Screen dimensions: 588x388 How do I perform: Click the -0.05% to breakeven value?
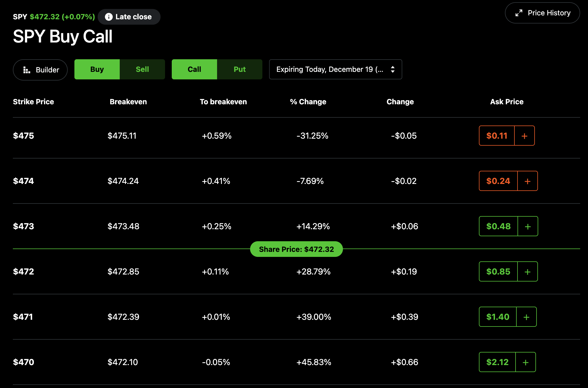click(216, 362)
